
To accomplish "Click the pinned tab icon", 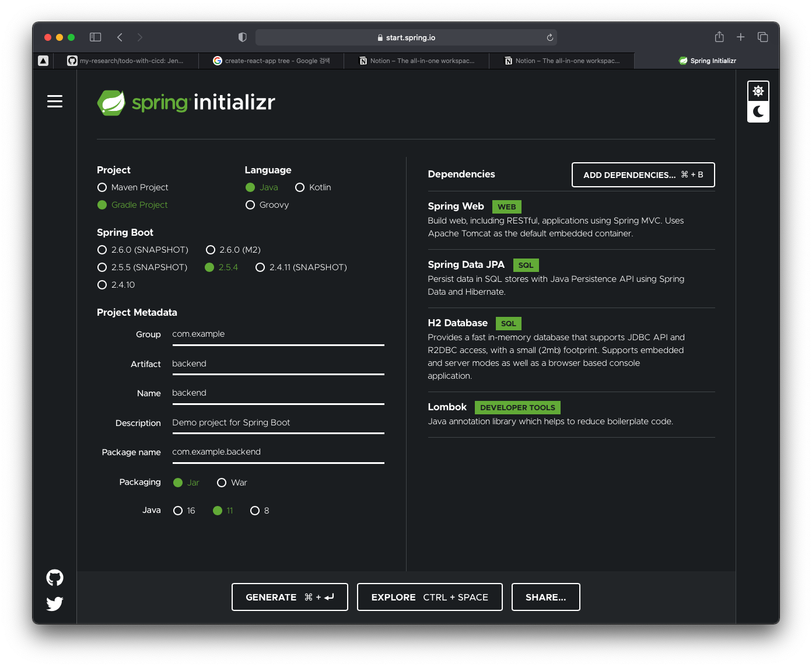I will (43, 61).
